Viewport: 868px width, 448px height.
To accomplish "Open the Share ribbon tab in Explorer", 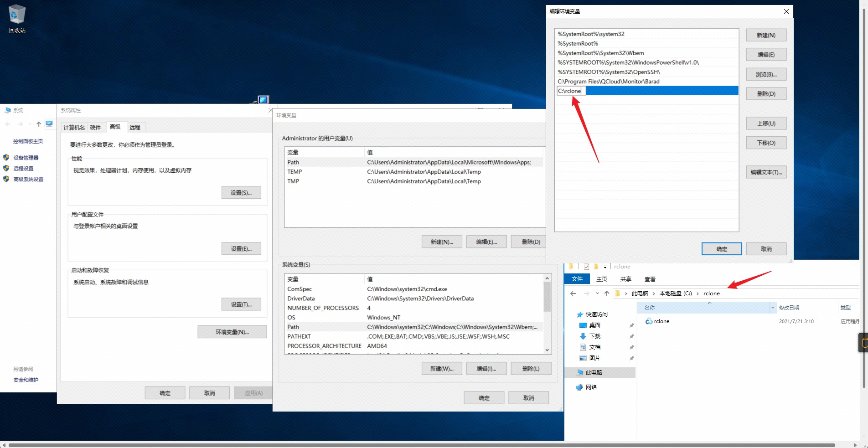I will point(626,279).
